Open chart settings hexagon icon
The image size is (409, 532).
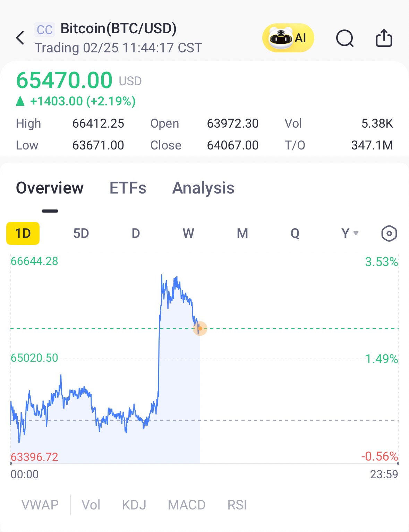point(389,233)
